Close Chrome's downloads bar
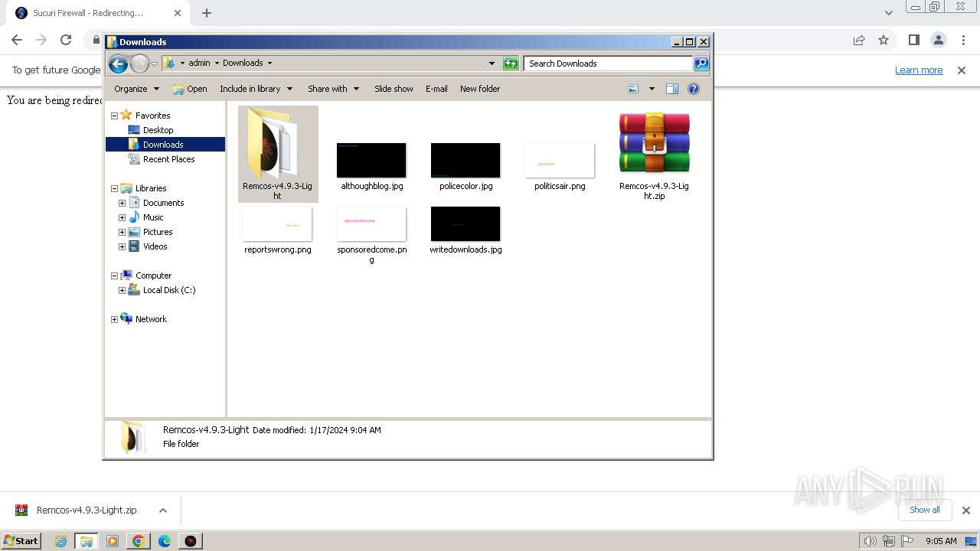This screenshot has height=551, width=980. click(x=966, y=510)
